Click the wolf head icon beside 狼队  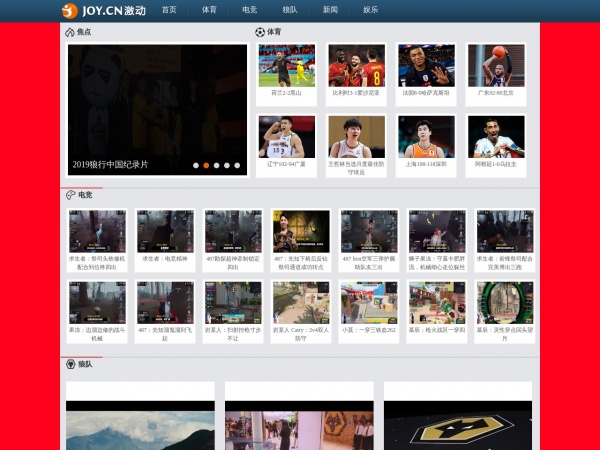[x=70, y=364]
